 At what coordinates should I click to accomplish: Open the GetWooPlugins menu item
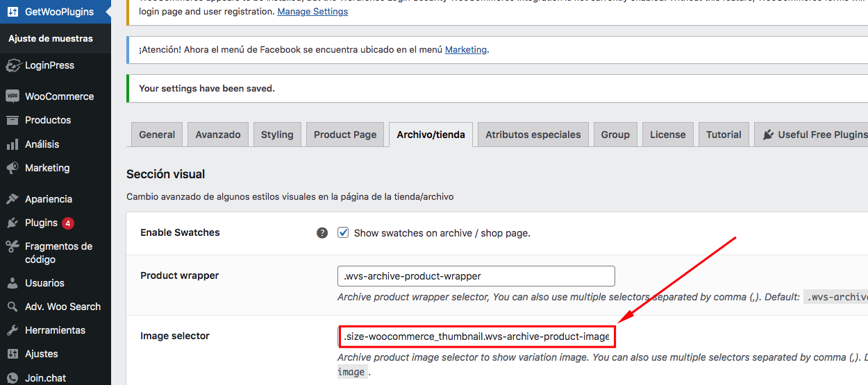coord(56,12)
